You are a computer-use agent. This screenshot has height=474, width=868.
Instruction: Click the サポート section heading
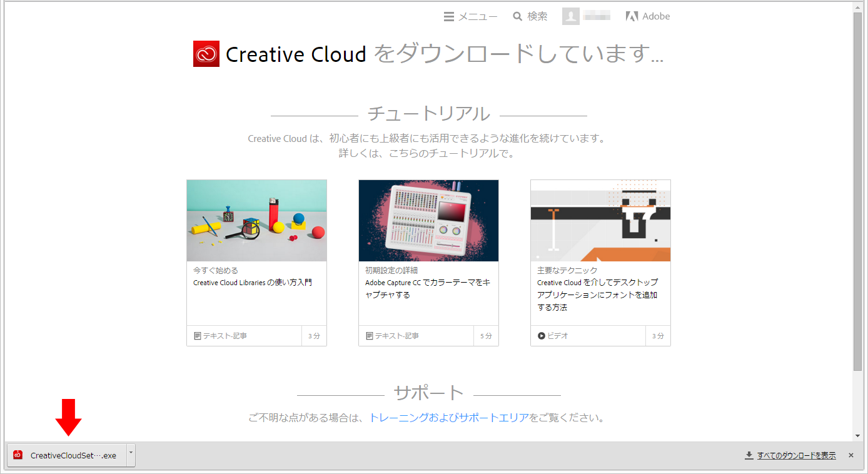(x=428, y=393)
